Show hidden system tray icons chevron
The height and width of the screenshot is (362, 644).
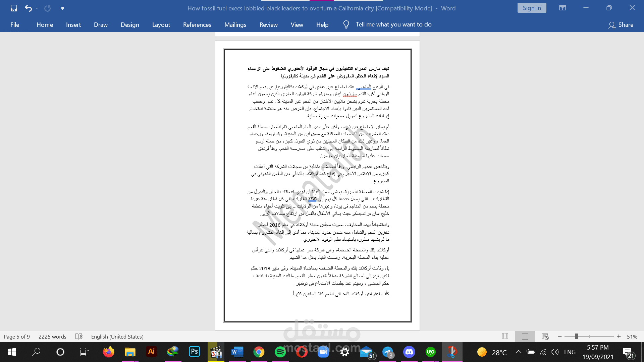(518, 352)
